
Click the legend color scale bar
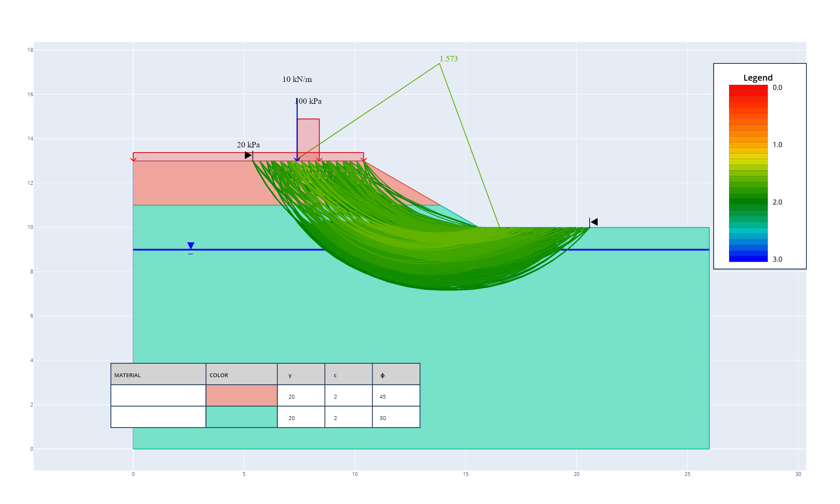(748, 173)
